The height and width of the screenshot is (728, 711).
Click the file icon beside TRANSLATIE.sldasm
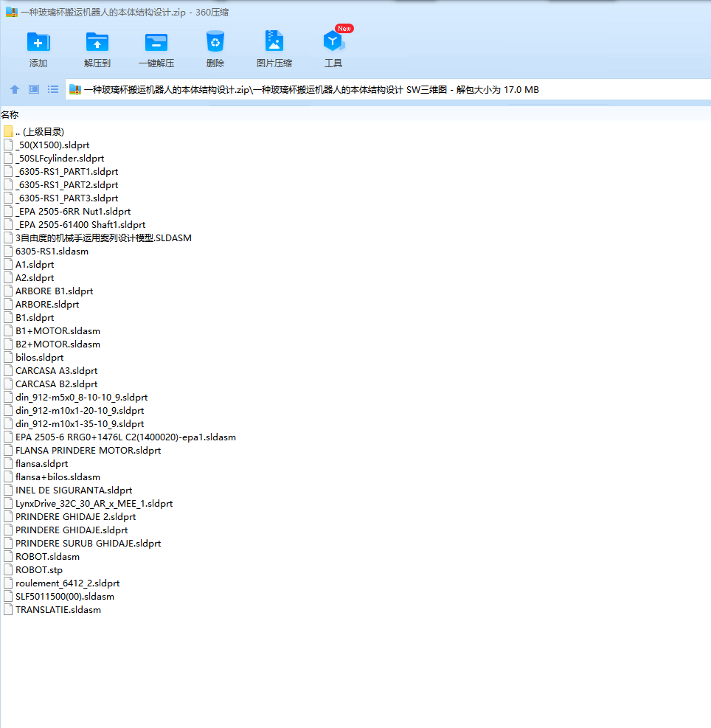pos(8,609)
